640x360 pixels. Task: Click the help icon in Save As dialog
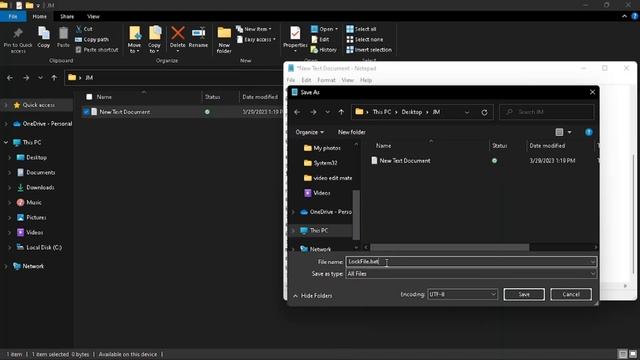point(589,132)
